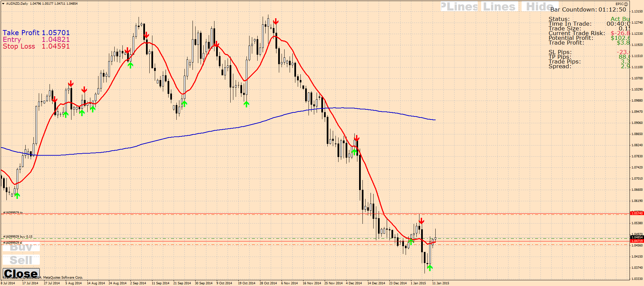The image size is (644, 286).
Task: Select the red down arrow above the October 2014 peak
Action: pyautogui.click(x=276, y=22)
